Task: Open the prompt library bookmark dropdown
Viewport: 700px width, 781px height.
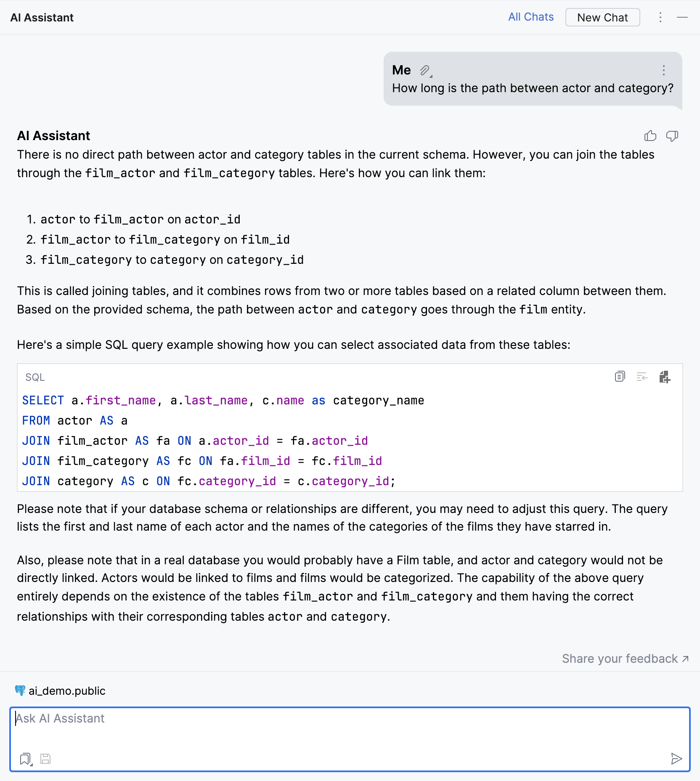Action: pyautogui.click(x=26, y=759)
